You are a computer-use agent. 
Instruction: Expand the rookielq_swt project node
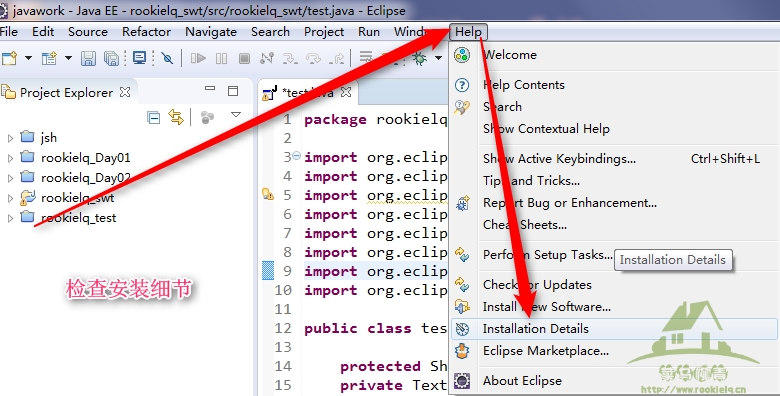pos(10,198)
